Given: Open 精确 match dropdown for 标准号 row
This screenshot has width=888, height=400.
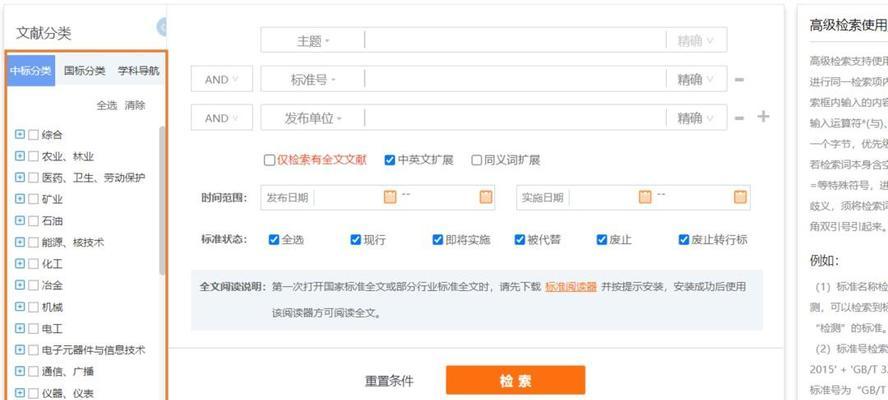Looking at the screenshot, I should (696, 80).
